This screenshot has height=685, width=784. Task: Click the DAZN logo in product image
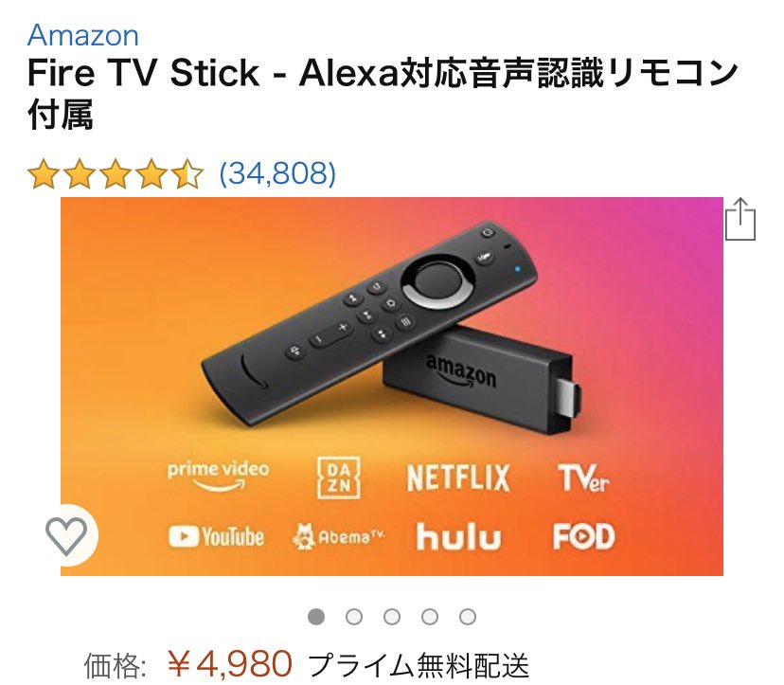click(x=339, y=478)
